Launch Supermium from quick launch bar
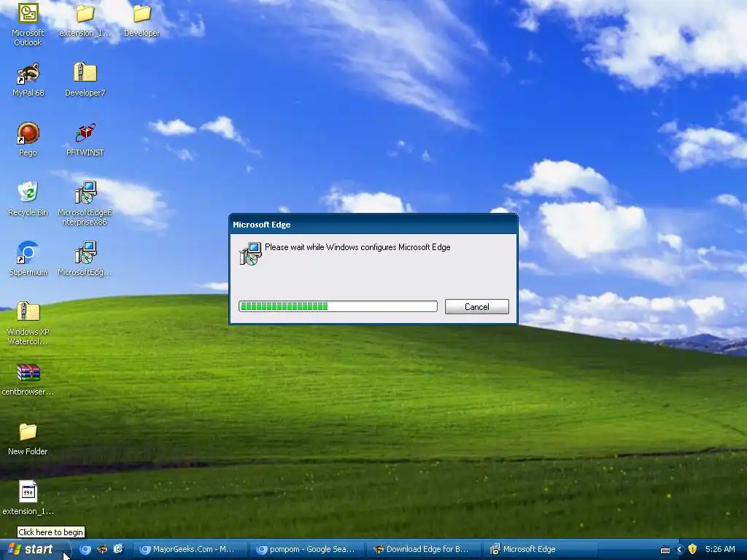 (85, 549)
